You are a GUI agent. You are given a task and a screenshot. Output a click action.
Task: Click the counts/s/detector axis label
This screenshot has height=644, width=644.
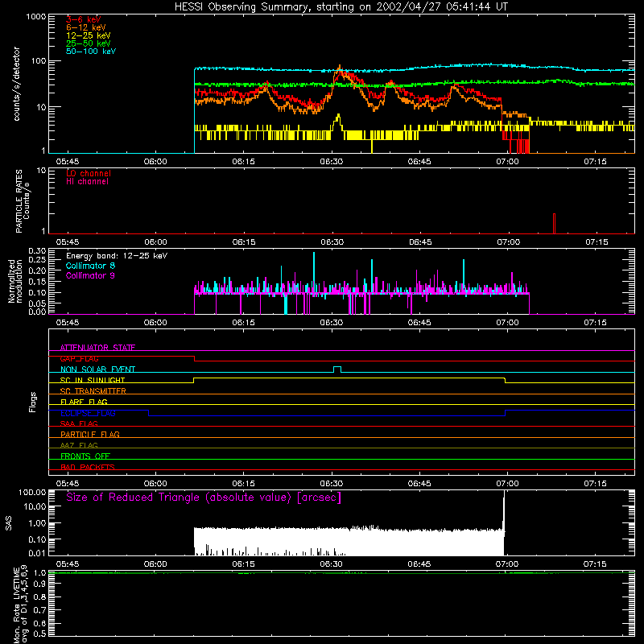pyautogui.click(x=16, y=84)
